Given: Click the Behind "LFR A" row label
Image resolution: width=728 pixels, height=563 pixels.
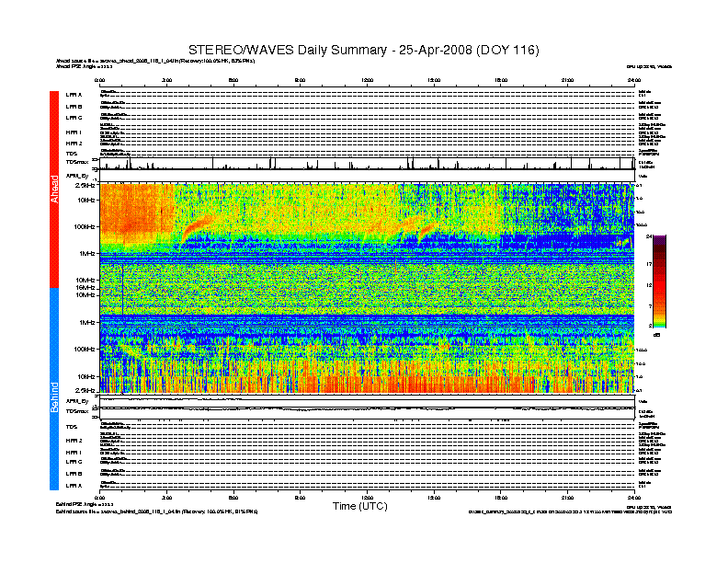Looking at the screenshot, I should (74, 486).
